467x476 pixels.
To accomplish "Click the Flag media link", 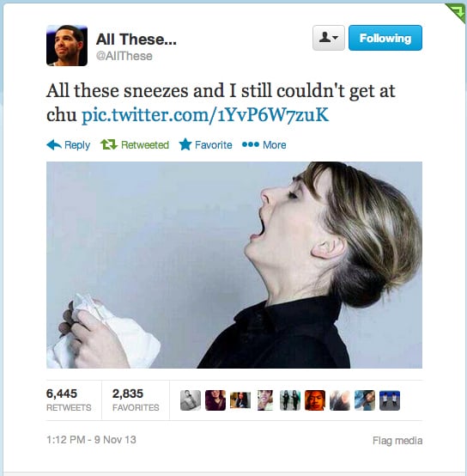I will [x=397, y=441].
